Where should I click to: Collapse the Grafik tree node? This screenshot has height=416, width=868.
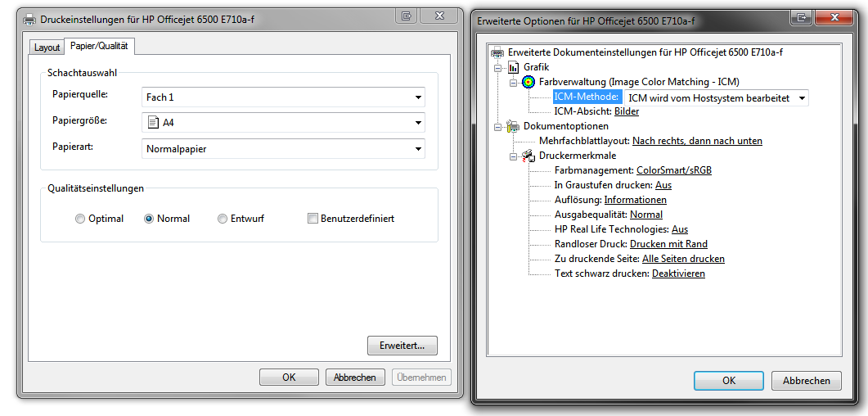(499, 68)
